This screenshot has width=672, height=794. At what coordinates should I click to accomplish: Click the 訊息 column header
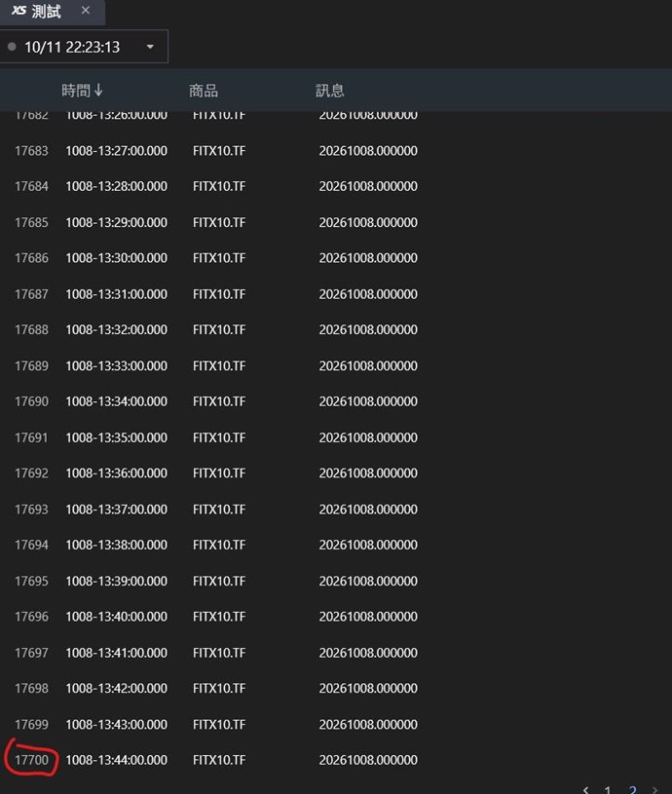(x=330, y=91)
